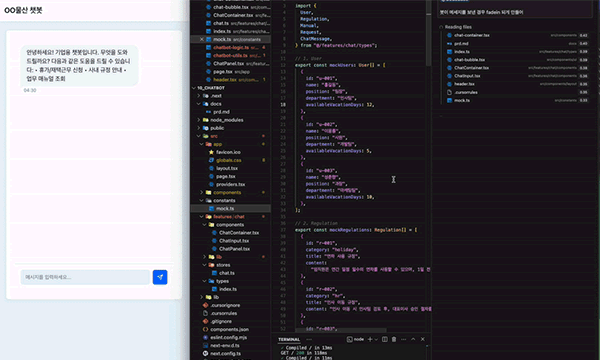Open globals.css in the explorer

pos(228,160)
